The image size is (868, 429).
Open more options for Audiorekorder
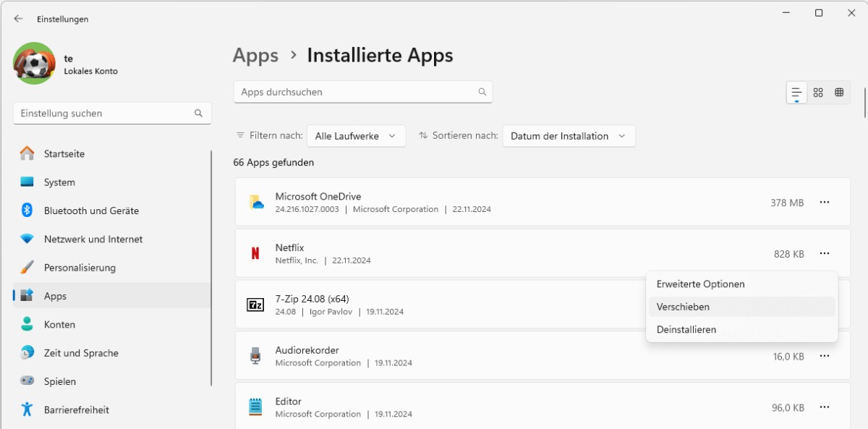[825, 356]
